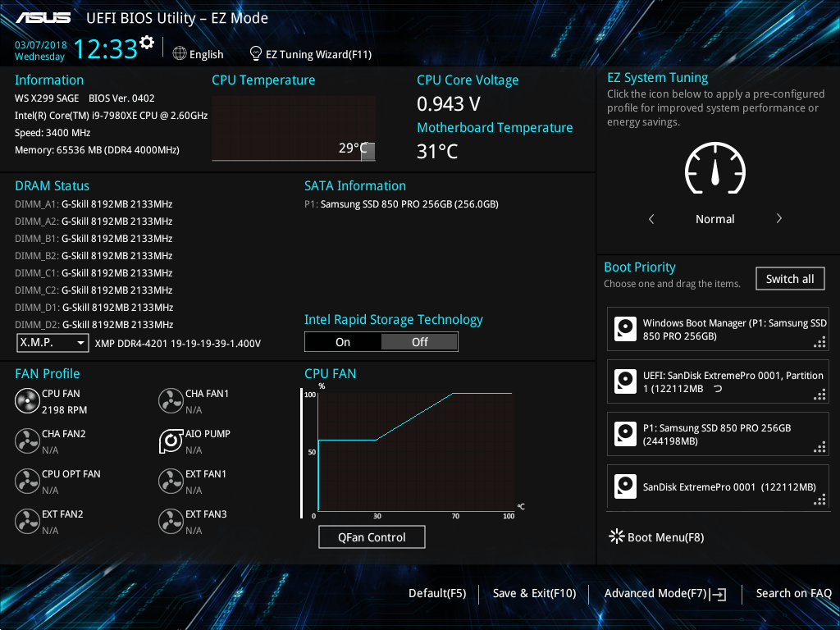Click DIMM_A1 G-Skill 8192MB row
This screenshot has width=840, height=630.
point(94,204)
